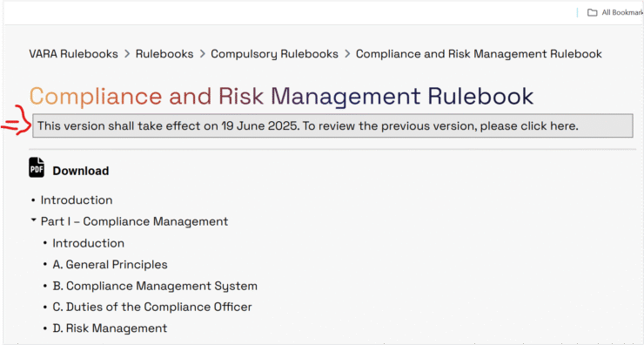Open B. Compliance Management System section

[x=155, y=286]
